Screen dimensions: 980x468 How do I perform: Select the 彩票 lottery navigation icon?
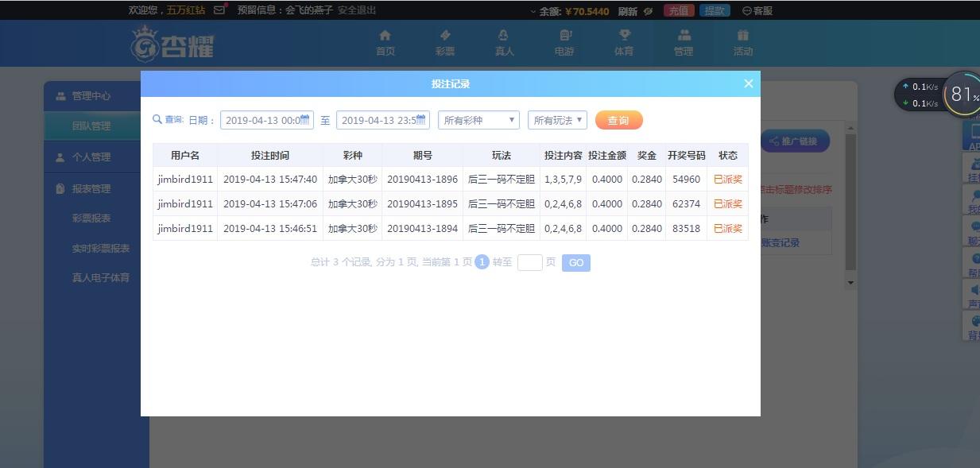pos(445,43)
